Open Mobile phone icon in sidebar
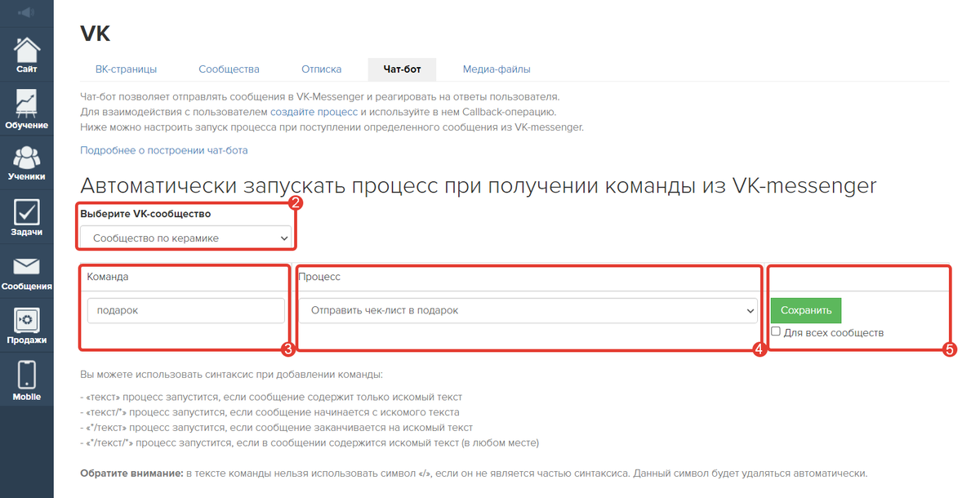 [26, 380]
